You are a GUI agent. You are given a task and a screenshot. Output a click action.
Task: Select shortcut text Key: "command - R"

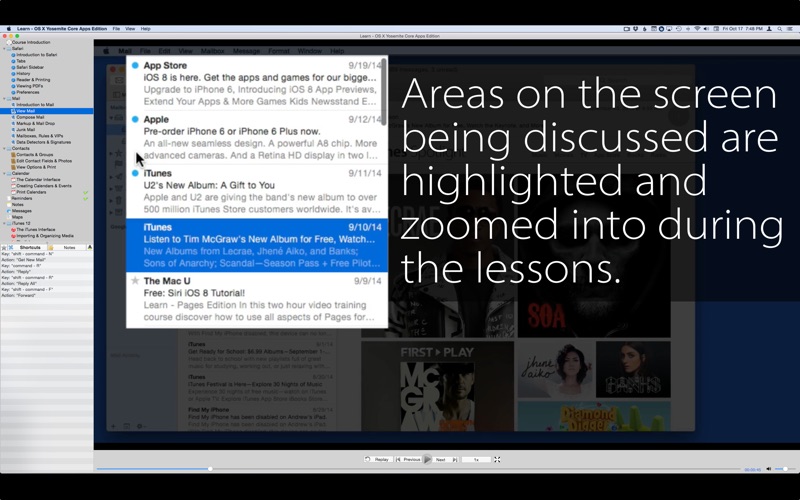[21, 266]
